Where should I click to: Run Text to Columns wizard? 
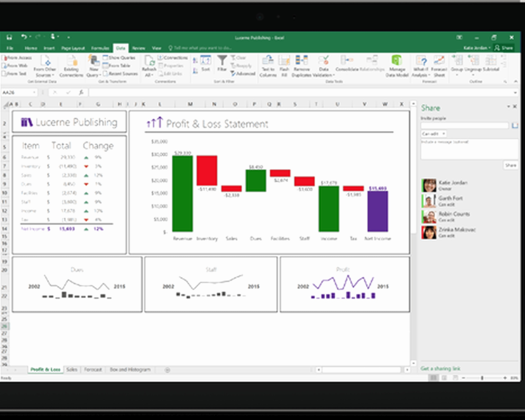coord(267,66)
